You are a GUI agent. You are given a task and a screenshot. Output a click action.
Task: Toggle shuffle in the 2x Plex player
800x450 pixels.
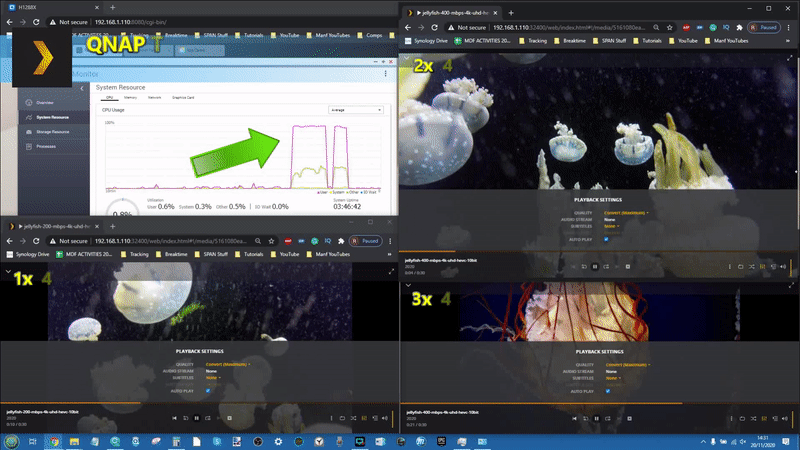pos(752,266)
